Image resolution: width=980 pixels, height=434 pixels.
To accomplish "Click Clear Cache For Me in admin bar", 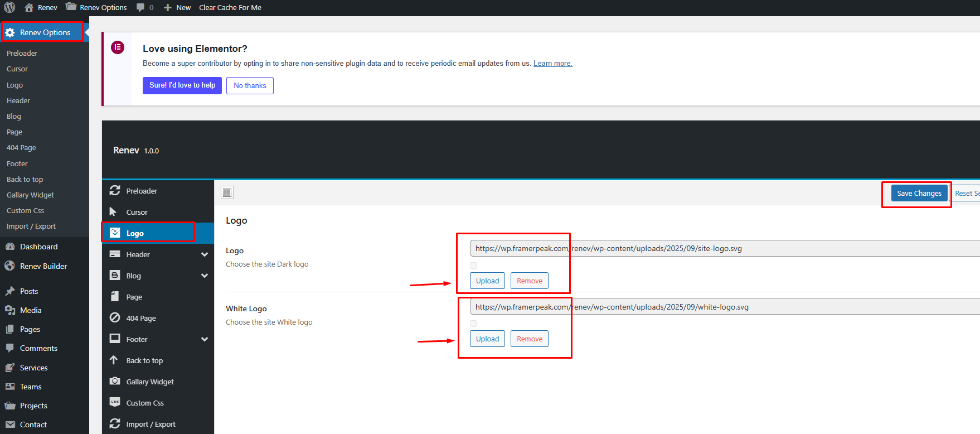I will coord(230,7).
